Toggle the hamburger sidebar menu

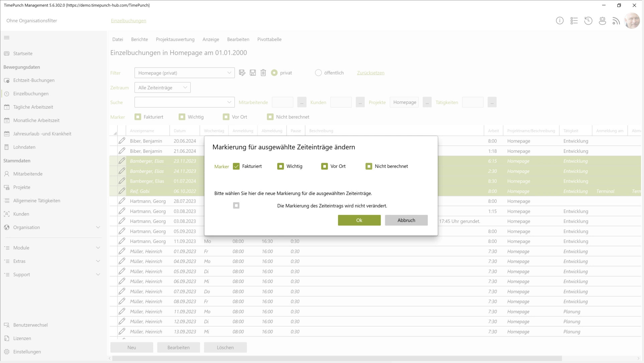click(7, 37)
